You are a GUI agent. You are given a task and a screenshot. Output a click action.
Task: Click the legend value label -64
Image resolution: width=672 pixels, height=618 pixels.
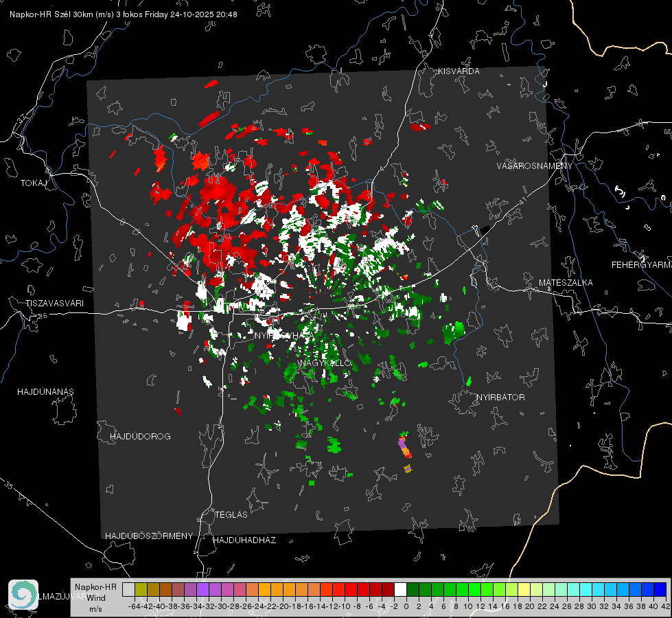coord(134,606)
